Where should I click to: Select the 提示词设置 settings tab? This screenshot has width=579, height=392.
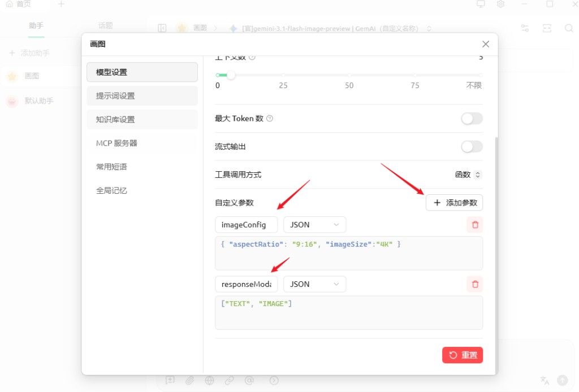(142, 96)
